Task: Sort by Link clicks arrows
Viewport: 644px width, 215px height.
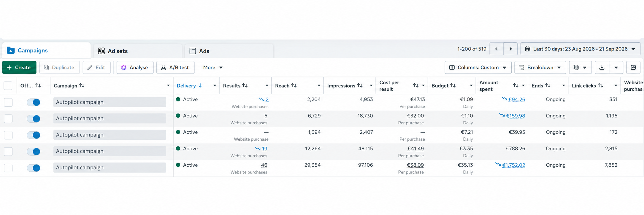Action: click(601, 85)
